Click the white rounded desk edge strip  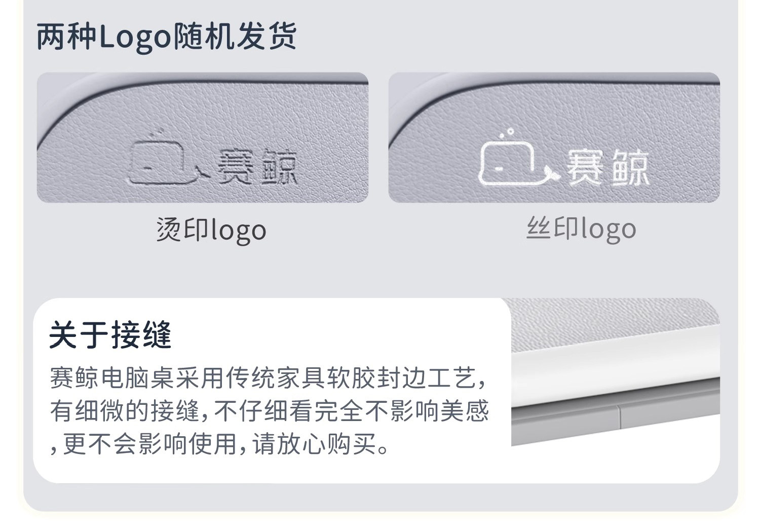click(615, 366)
